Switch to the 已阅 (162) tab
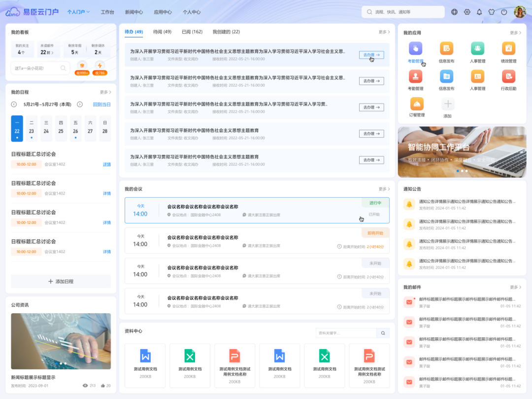Screen dimensions: 532x399 click(x=192, y=32)
